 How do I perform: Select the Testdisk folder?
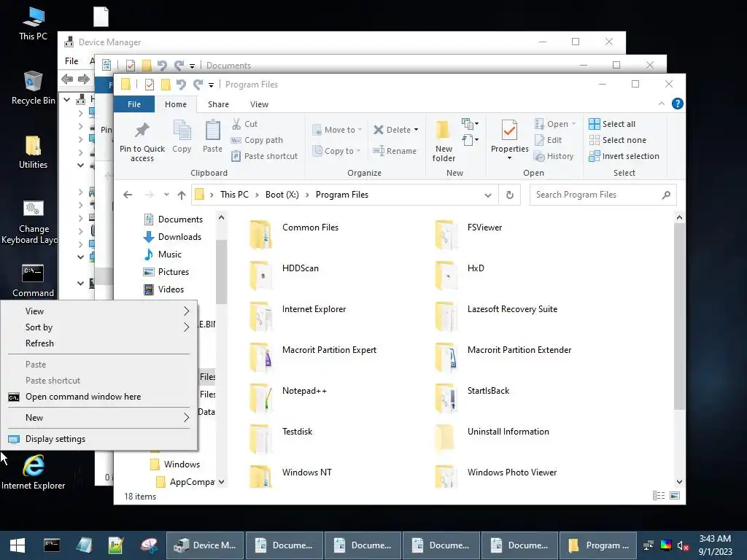coord(281,438)
